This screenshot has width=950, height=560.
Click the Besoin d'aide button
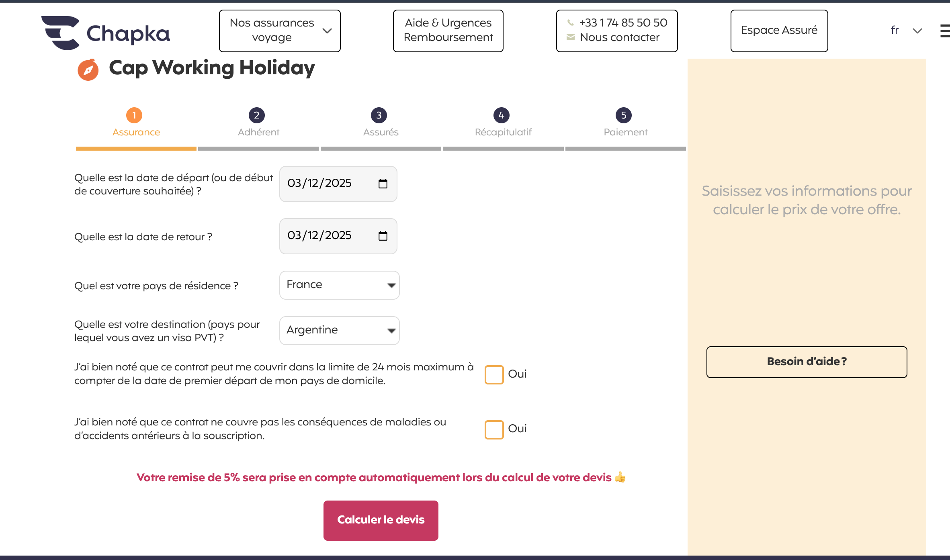(807, 362)
